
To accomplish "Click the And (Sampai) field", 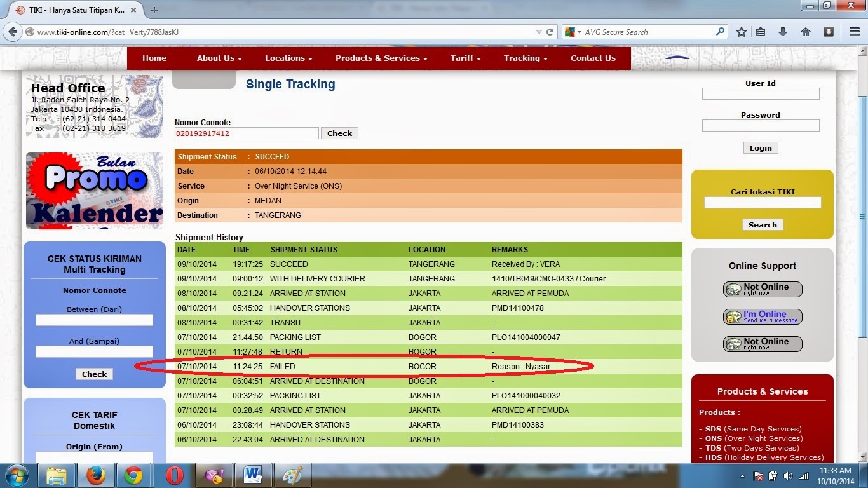I will click(94, 352).
